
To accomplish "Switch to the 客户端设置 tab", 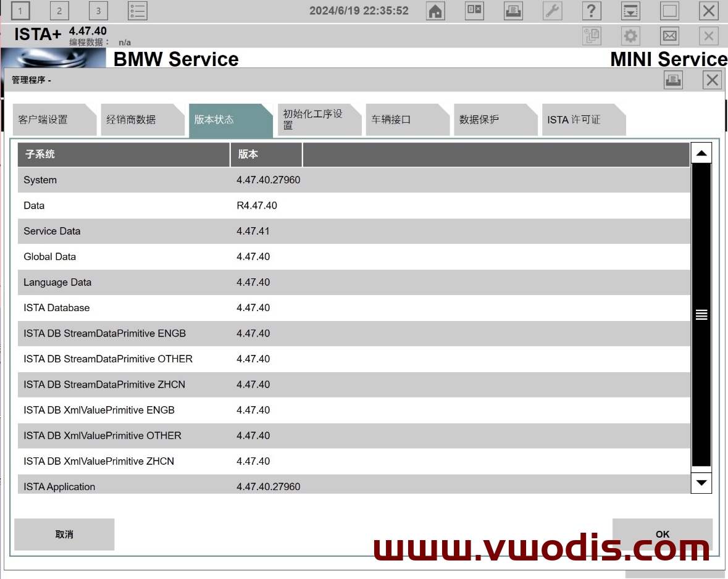I will click(54, 120).
